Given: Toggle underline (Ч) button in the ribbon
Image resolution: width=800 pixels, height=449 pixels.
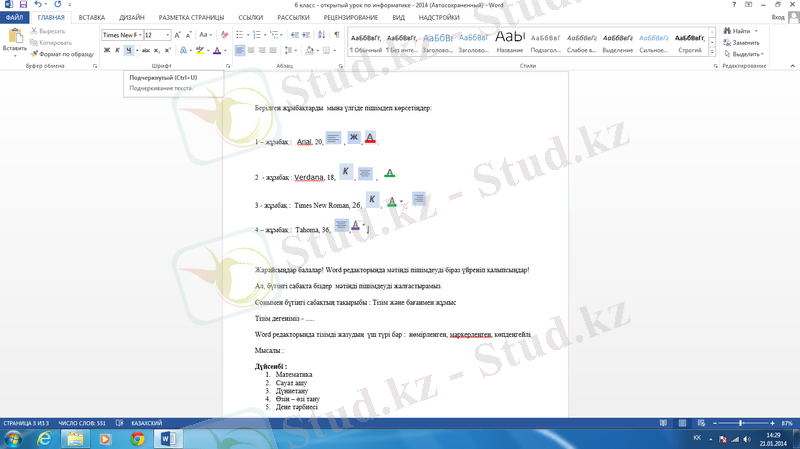Looking at the screenshot, I should point(130,50).
